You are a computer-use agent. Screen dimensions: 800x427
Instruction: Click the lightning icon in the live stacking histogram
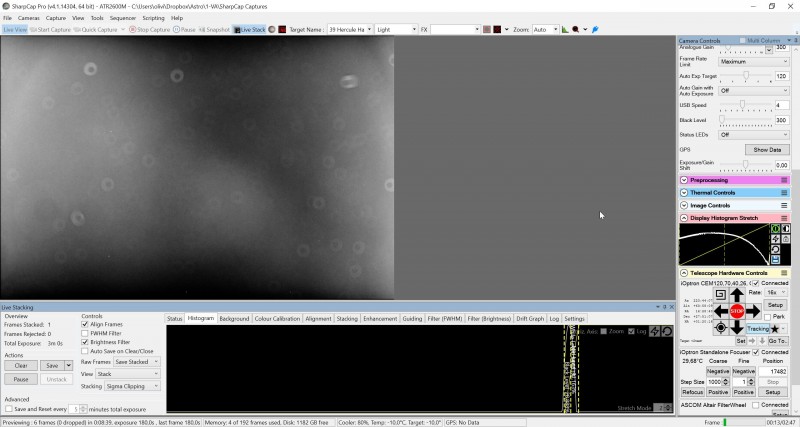[655, 332]
